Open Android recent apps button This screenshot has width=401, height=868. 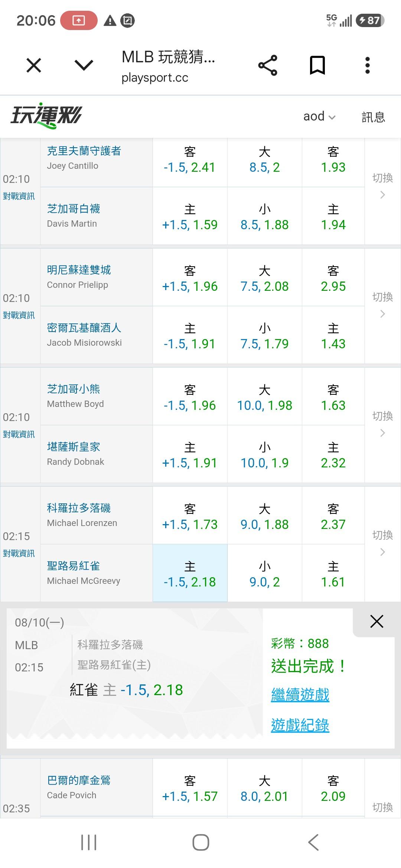[x=89, y=842]
